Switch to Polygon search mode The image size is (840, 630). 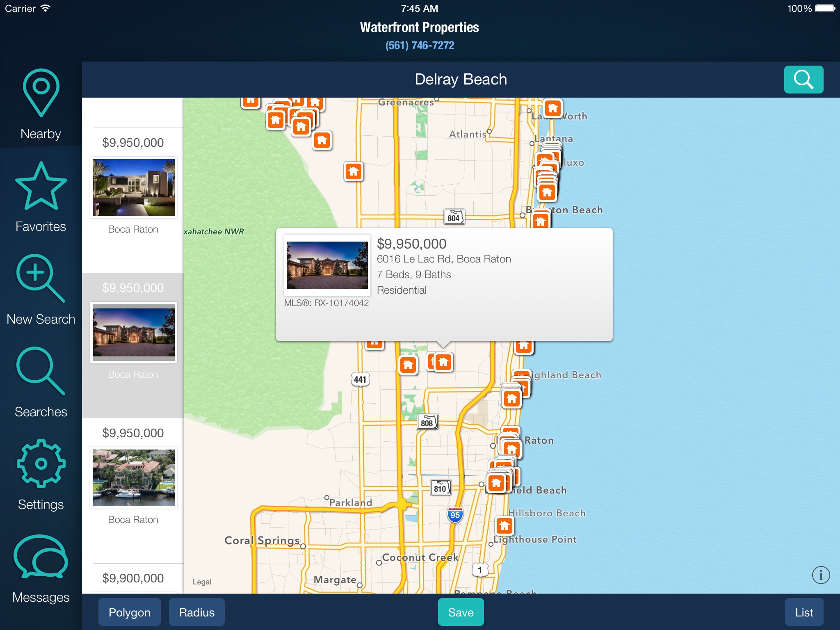point(129,612)
